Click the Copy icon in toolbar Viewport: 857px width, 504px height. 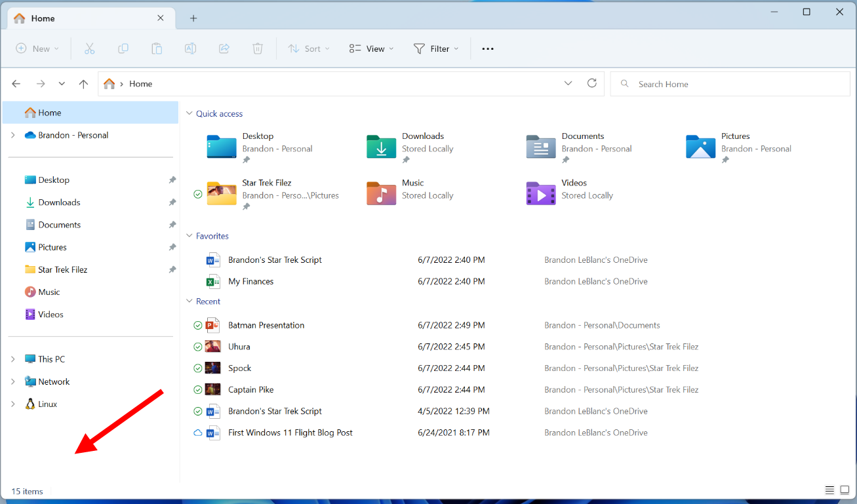tap(123, 48)
